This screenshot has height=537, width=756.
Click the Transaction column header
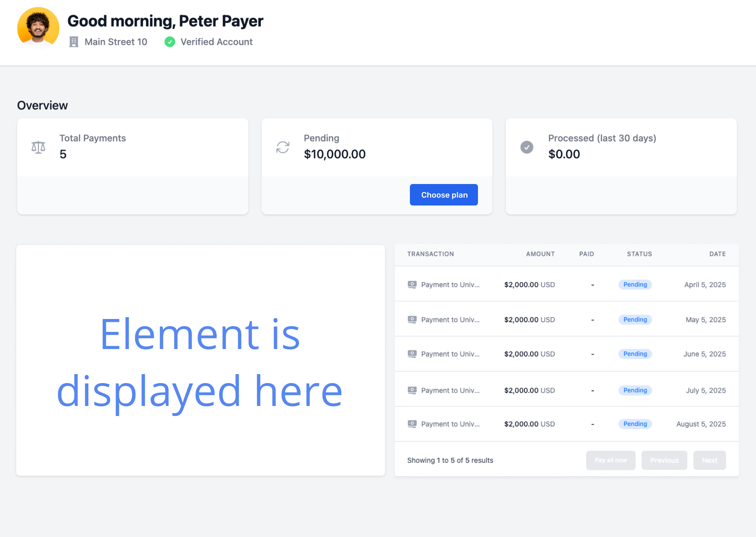(430, 254)
